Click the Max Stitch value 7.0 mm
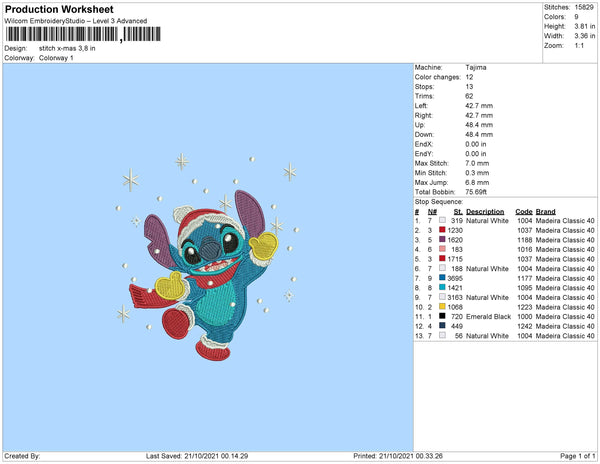600x464 pixels. (477, 163)
